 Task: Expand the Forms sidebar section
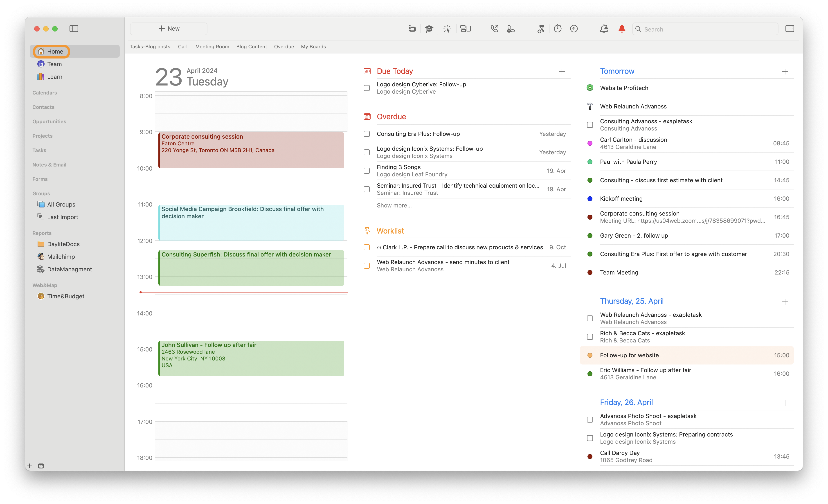tap(40, 179)
